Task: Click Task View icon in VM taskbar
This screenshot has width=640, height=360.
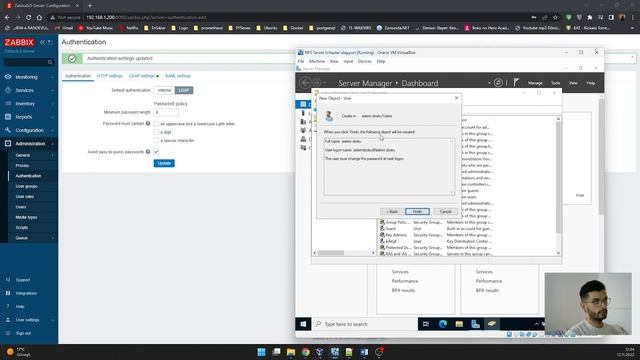Action: (426, 324)
